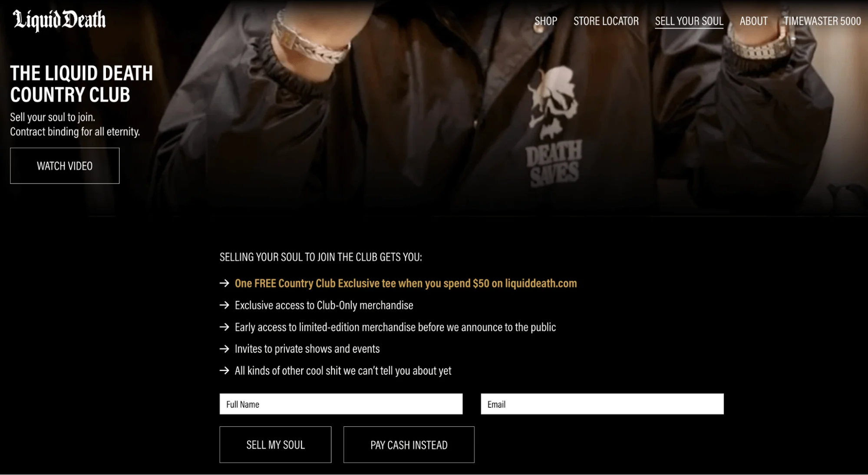Click arrow icon beside free tee offer
The image size is (868, 475).
tap(224, 283)
